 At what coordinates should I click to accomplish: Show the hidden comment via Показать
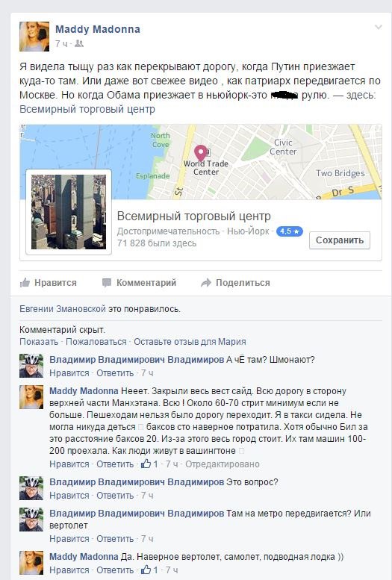pos(39,342)
